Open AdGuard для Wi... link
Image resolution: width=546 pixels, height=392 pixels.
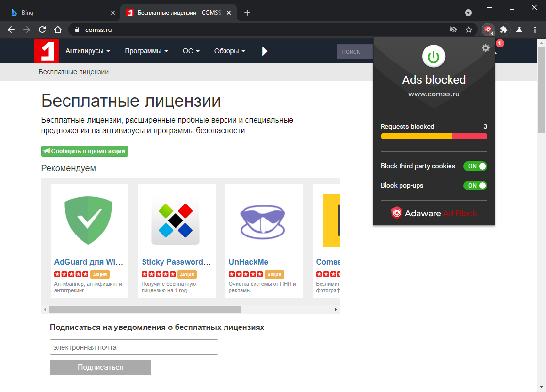(88, 262)
